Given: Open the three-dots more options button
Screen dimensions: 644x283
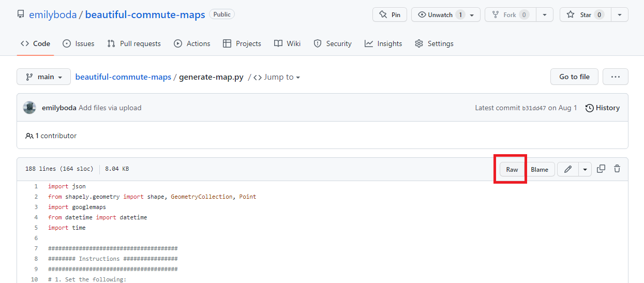Looking at the screenshot, I should tap(615, 77).
